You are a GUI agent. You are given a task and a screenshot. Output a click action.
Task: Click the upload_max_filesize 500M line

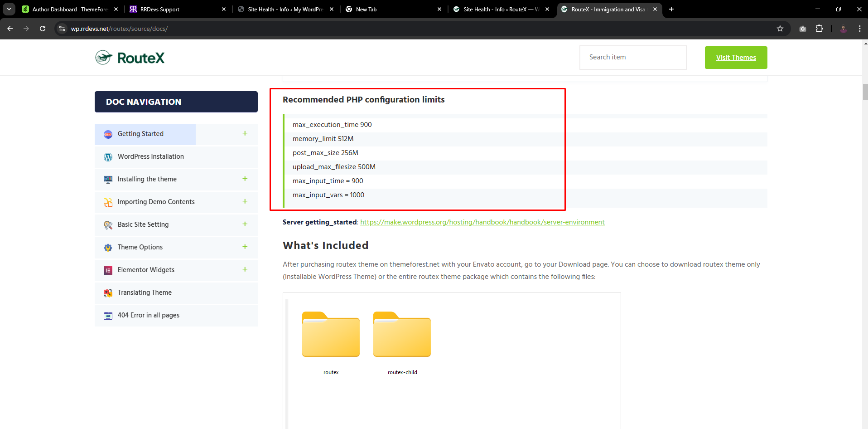point(334,167)
